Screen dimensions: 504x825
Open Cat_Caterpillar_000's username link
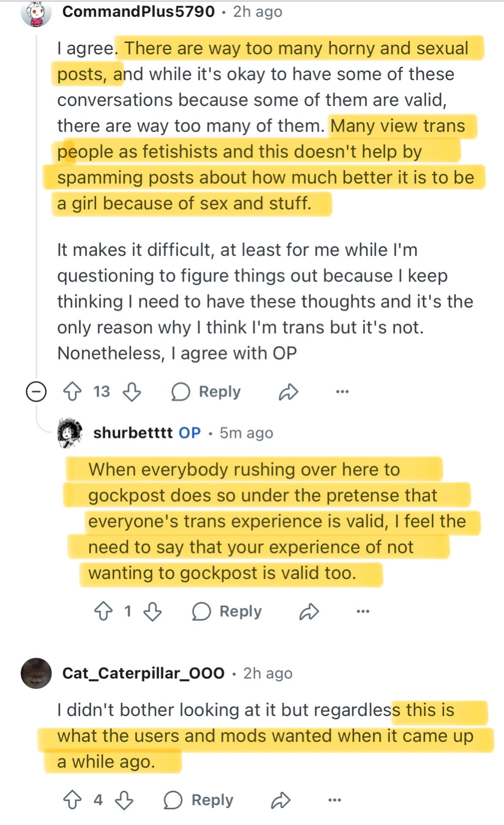click(x=143, y=673)
